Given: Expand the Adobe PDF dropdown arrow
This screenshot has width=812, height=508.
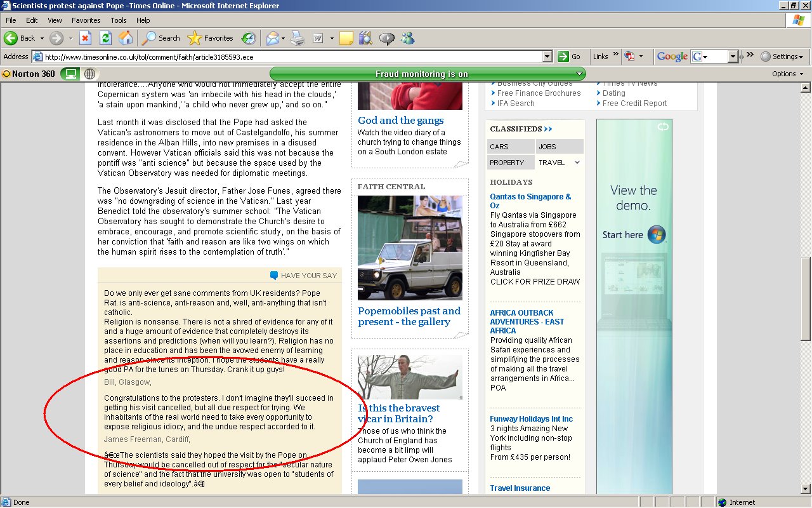Looking at the screenshot, I should tap(641, 57).
